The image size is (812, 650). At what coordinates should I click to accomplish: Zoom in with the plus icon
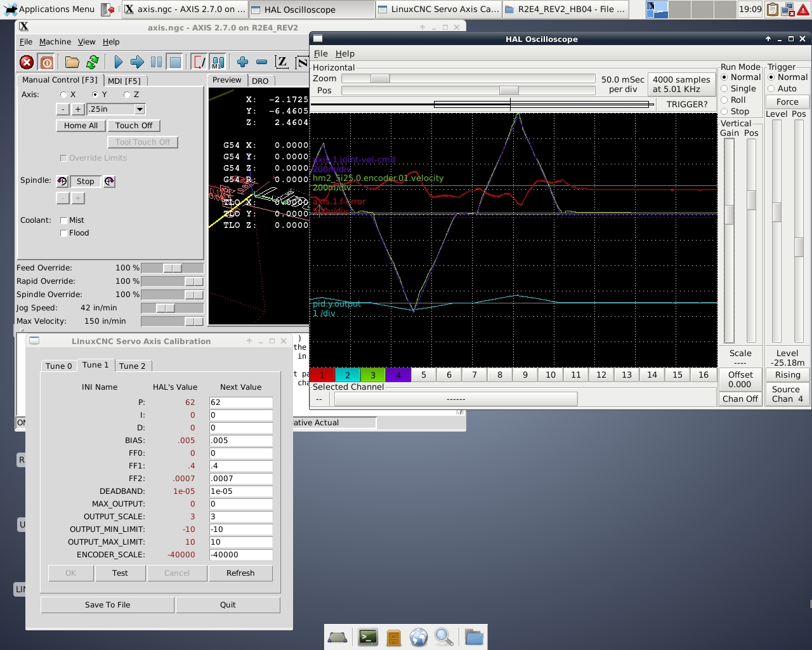pos(242,62)
